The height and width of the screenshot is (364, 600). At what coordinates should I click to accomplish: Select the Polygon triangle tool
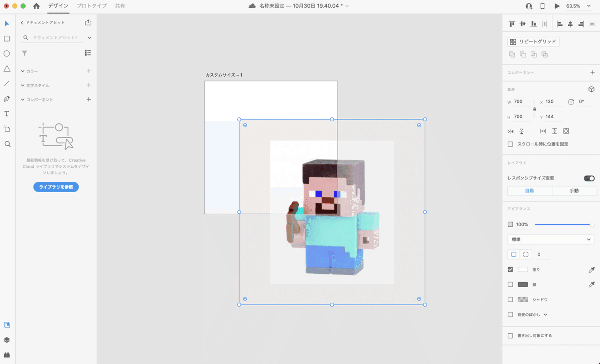7,68
